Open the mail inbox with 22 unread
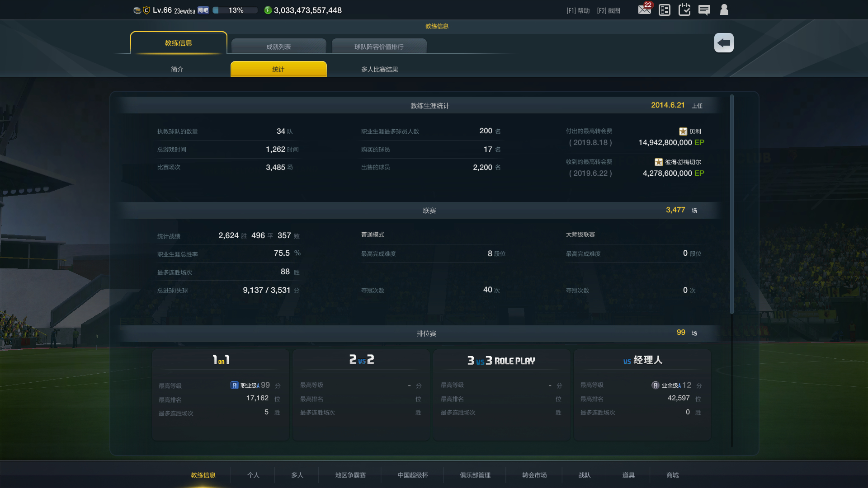Viewport: 868px width, 488px height. click(644, 9)
